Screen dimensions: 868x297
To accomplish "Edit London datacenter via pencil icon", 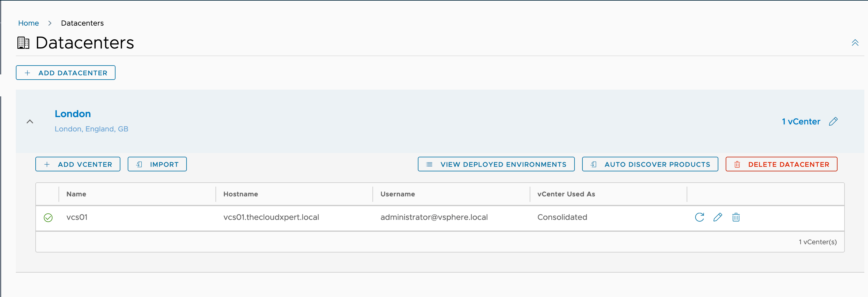I will (833, 121).
